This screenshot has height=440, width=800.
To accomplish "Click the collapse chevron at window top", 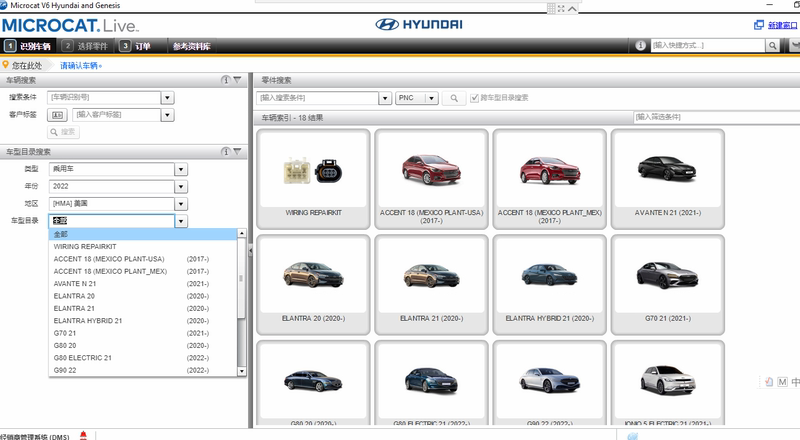I will pyautogui.click(x=572, y=9).
